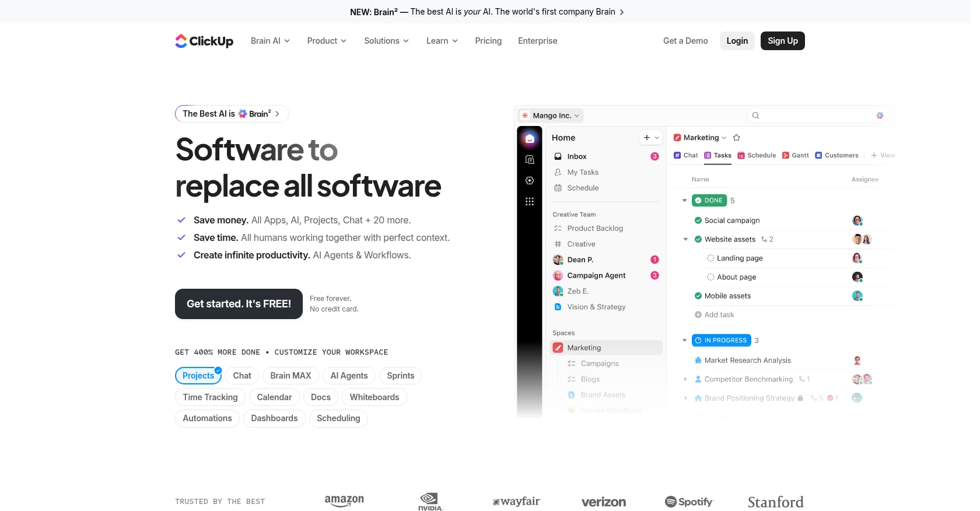
Task: Click The Best AI is Brain² pill
Action: (x=232, y=114)
